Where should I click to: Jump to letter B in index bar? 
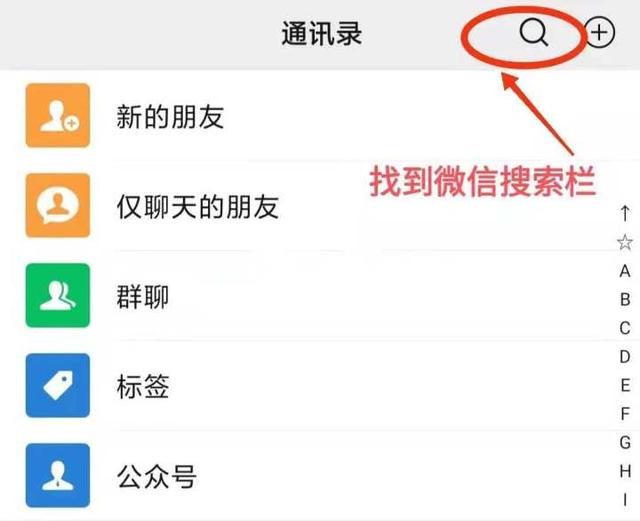[625, 300]
